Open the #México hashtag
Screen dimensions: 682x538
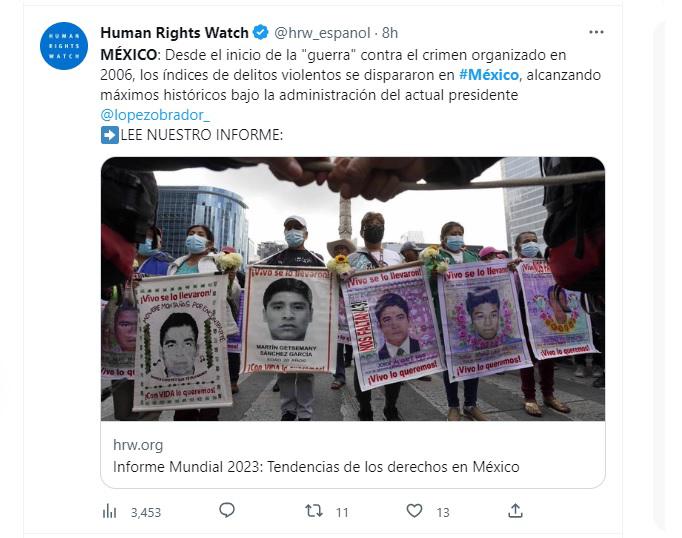click(x=489, y=75)
